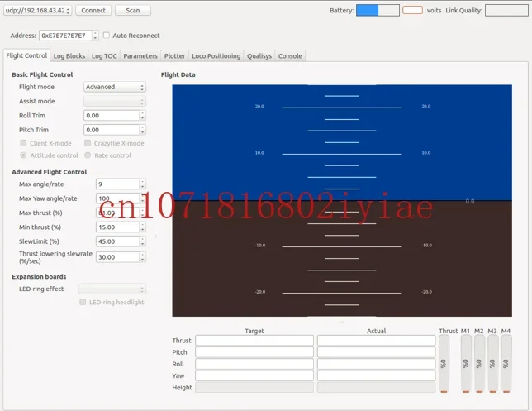Click the M3 motor vertical bar
This screenshot has width=532, height=411.
pos(493,364)
